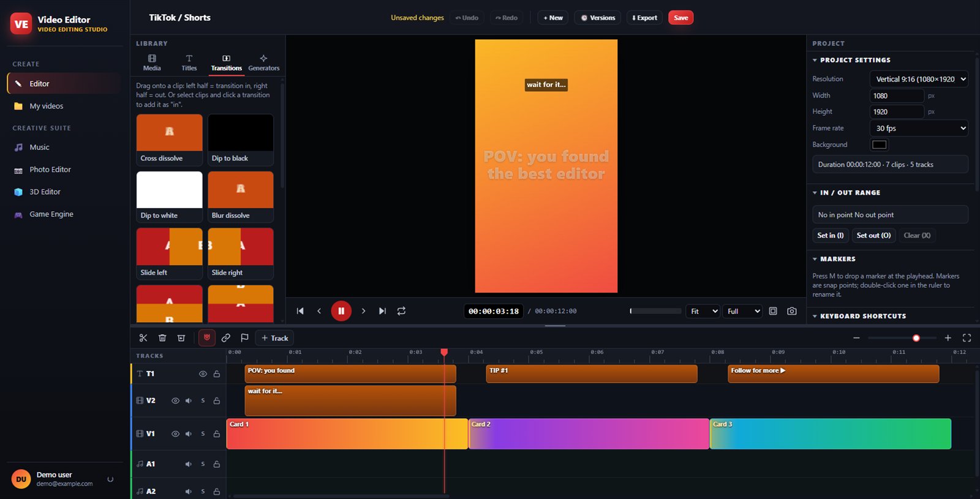Lock the A2 track

point(217,492)
